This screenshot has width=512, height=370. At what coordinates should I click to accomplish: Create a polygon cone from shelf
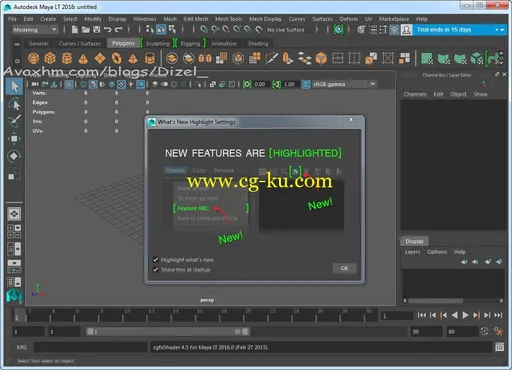[83, 58]
